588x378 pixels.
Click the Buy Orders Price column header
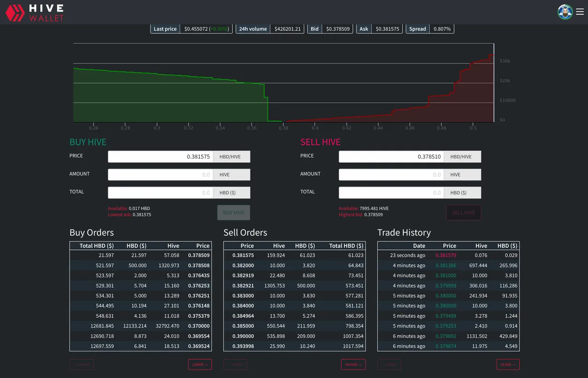coord(203,246)
